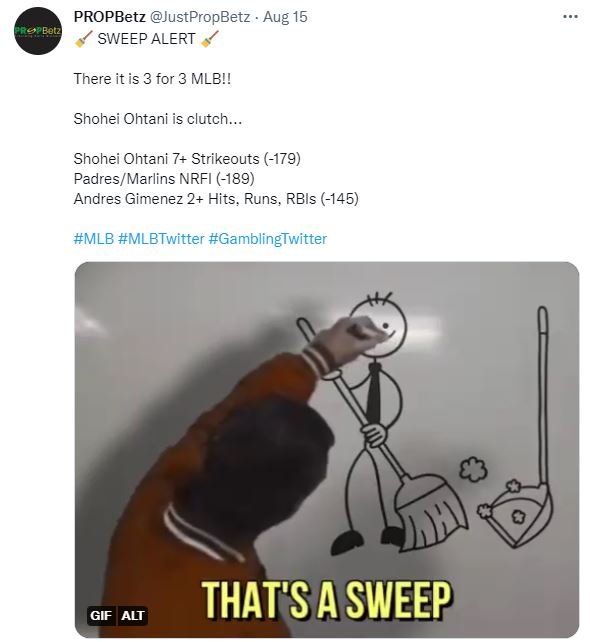Screen dimensions: 590x642
Task: Click the PROPBetz display name
Action: pos(109,17)
